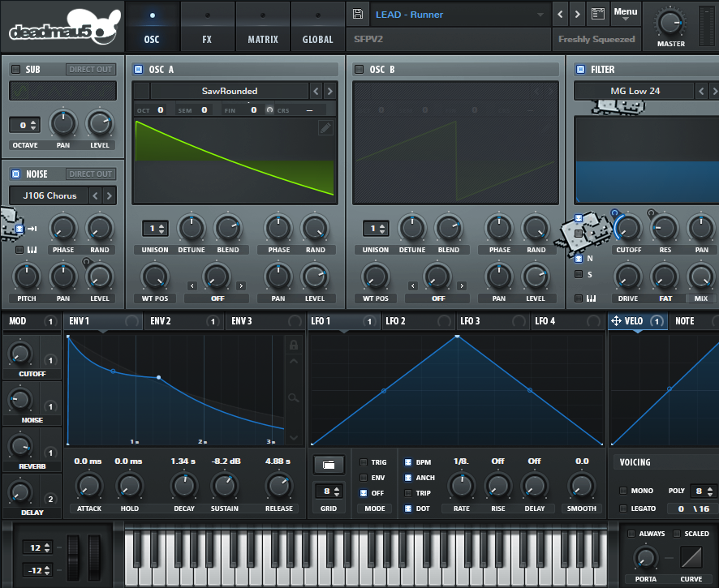Open the GLOBAL tab
Image resolution: width=719 pixels, height=588 pixels.
pyautogui.click(x=318, y=28)
